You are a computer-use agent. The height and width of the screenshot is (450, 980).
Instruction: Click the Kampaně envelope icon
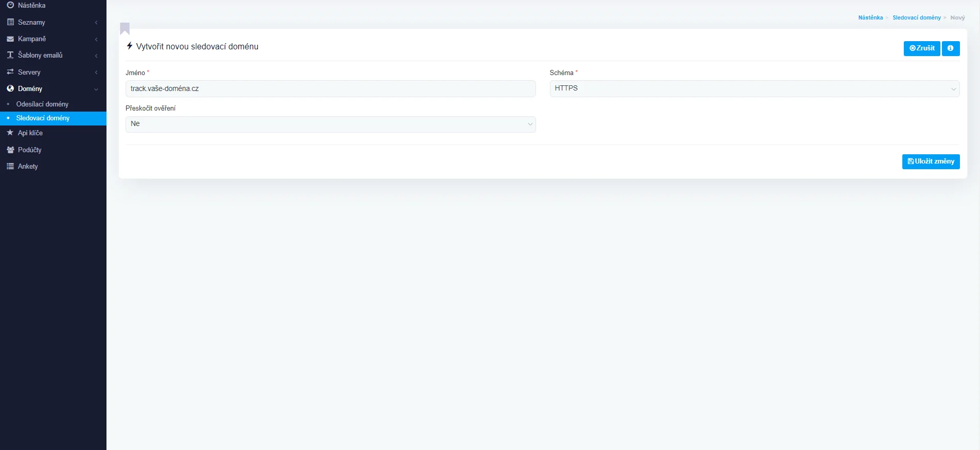click(10, 39)
